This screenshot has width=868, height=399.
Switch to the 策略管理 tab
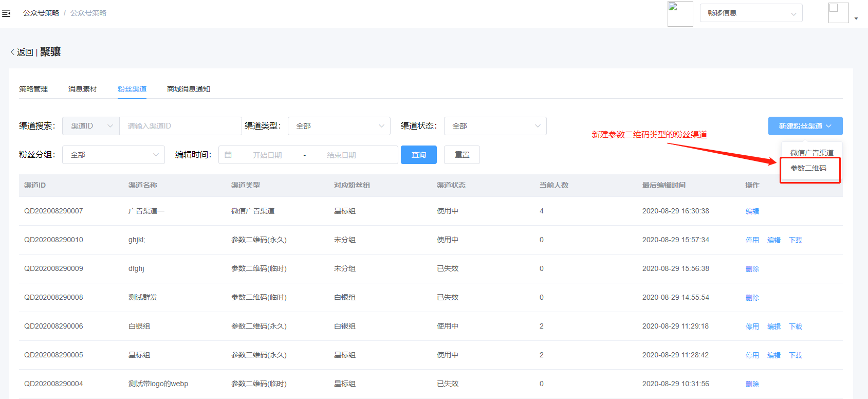click(33, 89)
